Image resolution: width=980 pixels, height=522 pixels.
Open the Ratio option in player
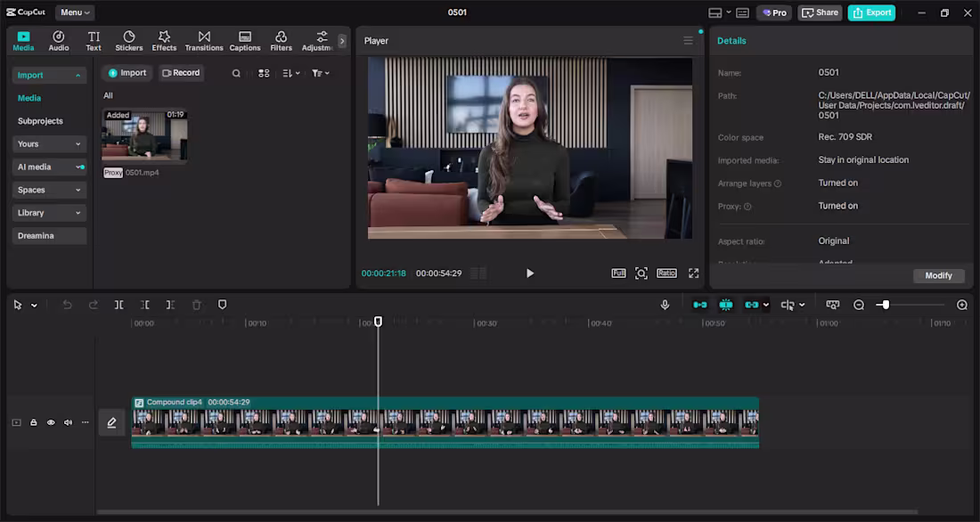pyautogui.click(x=666, y=273)
